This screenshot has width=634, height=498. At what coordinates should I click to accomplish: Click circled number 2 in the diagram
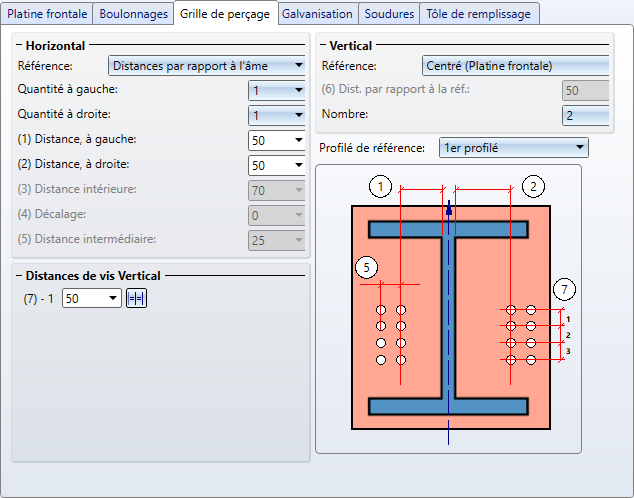coord(534,185)
